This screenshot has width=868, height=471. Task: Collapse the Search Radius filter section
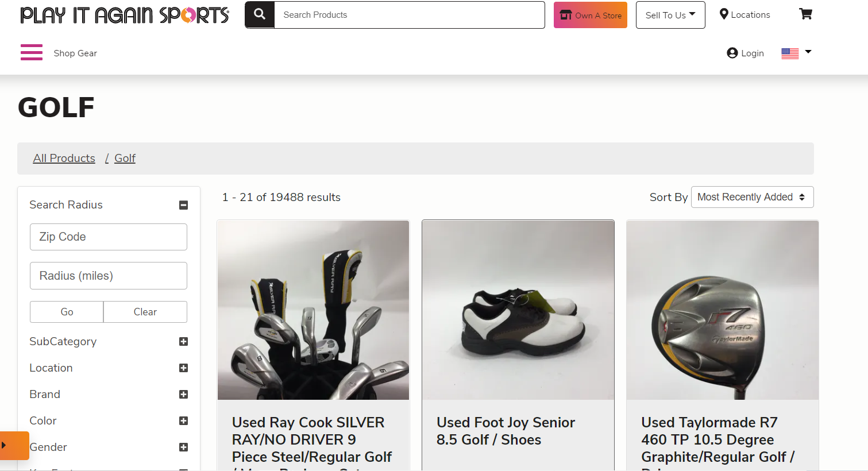coord(183,205)
